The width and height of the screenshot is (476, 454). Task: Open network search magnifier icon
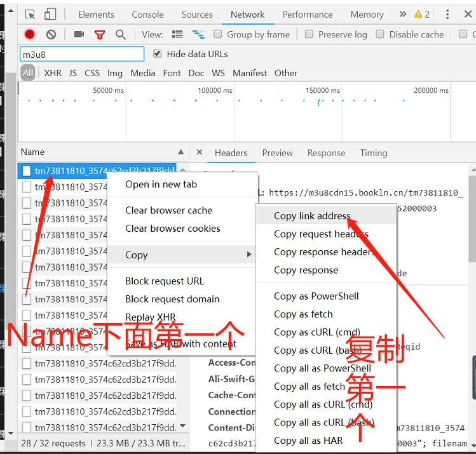(x=120, y=34)
